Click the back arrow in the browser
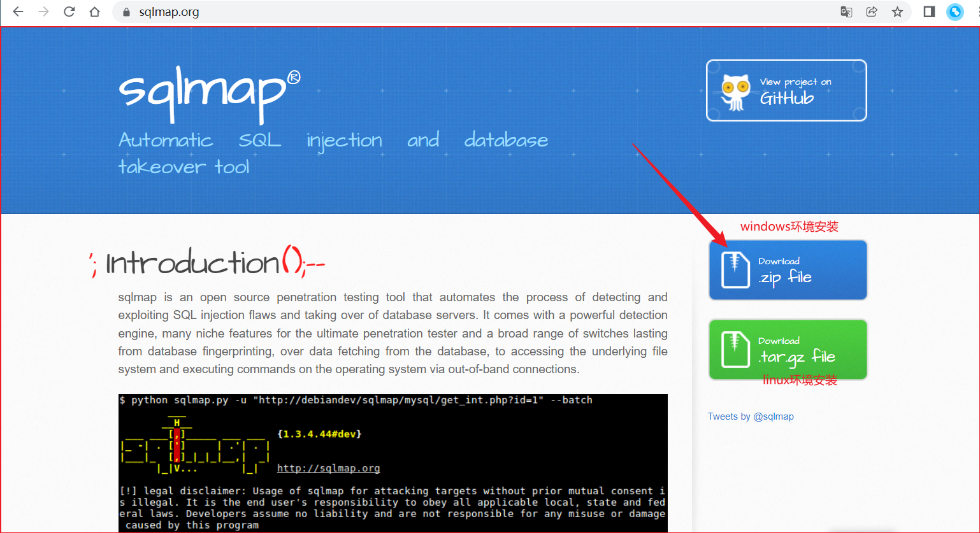Viewport: 980px width, 533px height. pyautogui.click(x=17, y=11)
